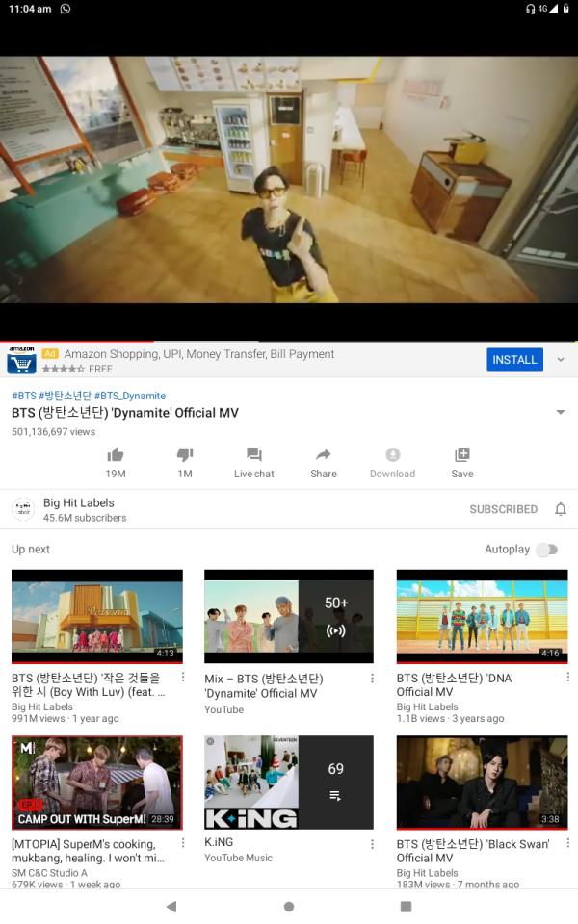
Task: Open Big Hit Labels channel avatar
Action: pyautogui.click(x=23, y=509)
